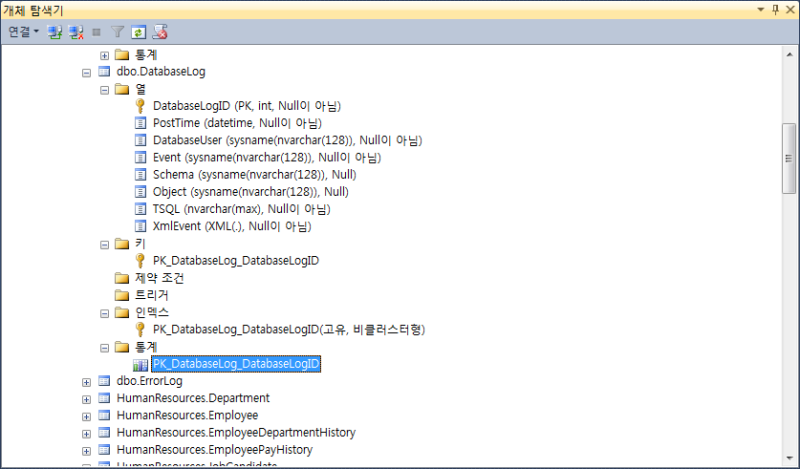Expand HumanResources.EmployeePayHistory node

click(86, 451)
